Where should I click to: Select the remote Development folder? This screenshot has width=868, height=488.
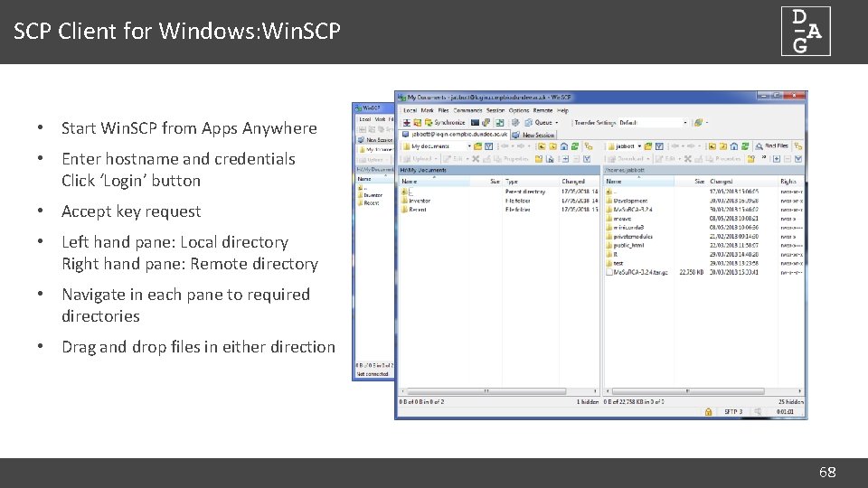627,201
